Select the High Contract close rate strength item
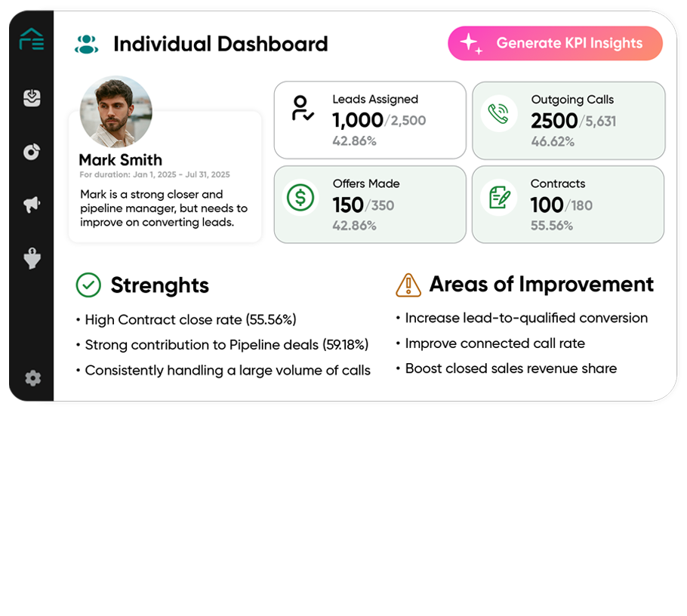Viewport: 687px width, 616px height. tap(190, 320)
